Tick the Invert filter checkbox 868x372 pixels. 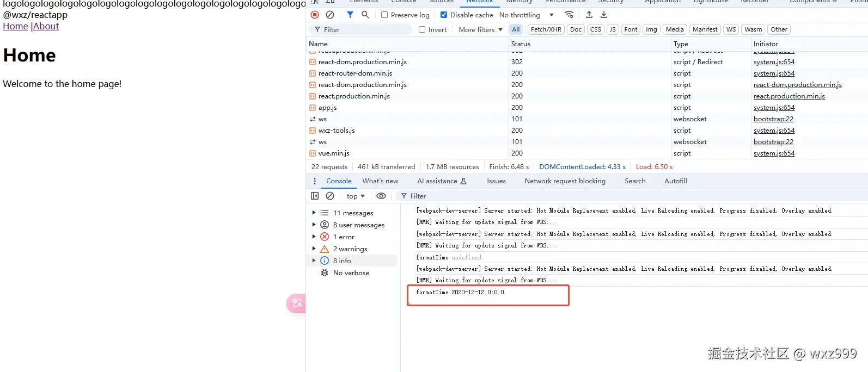point(422,30)
